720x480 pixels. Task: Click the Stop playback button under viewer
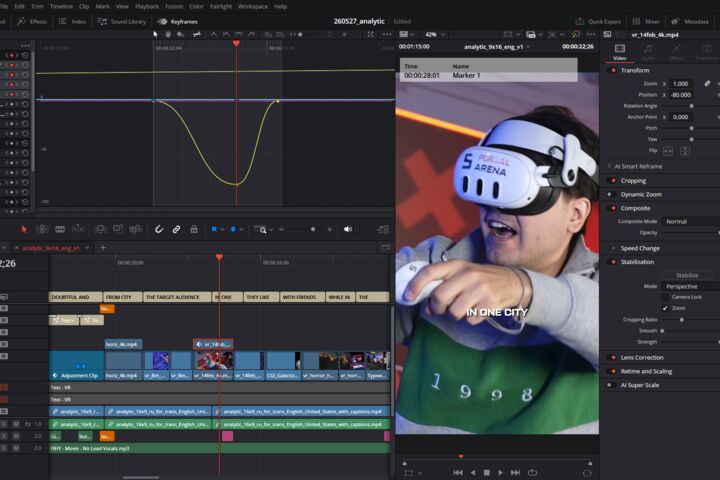(487, 472)
